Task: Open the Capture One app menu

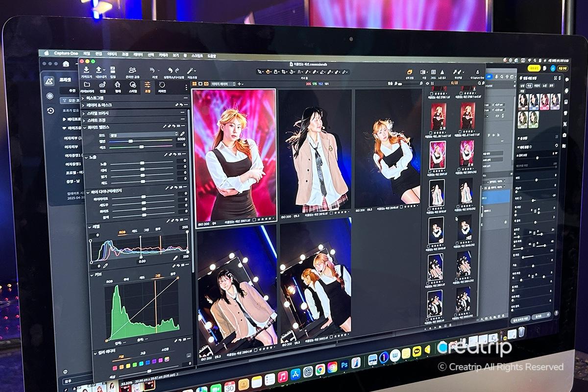Action: 63,53
